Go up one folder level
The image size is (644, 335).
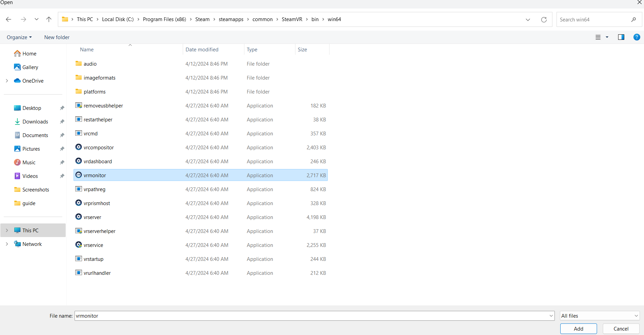49,19
